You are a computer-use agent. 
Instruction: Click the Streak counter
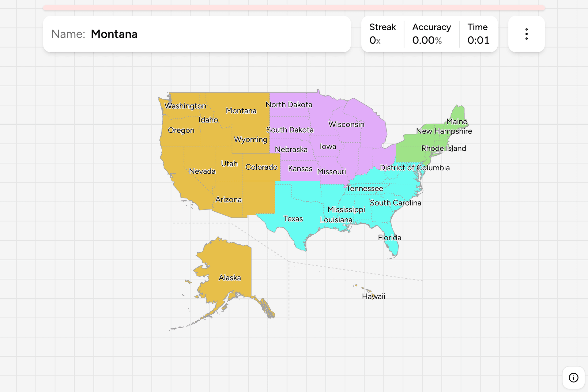pos(383,34)
